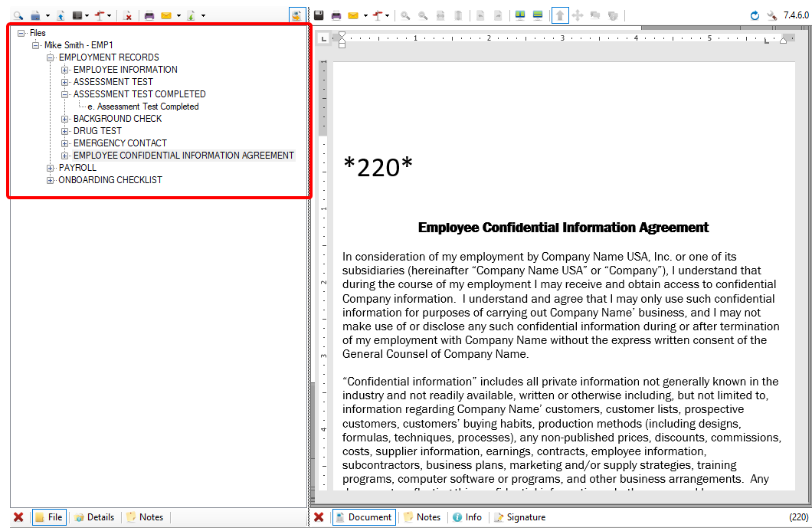
Task: Click the floppy disk save icon in the document toolbar
Action: [319, 15]
